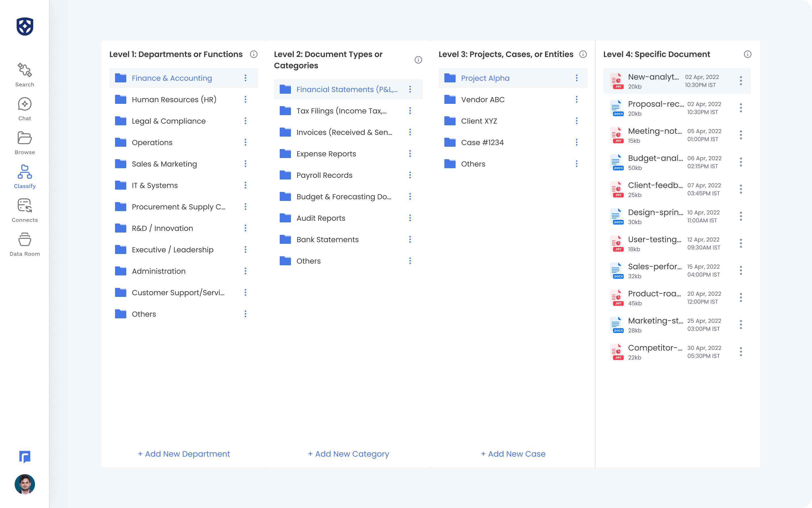812x508 pixels.
Task: Open options for Bank Statements folder
Action: click(410, 240)
